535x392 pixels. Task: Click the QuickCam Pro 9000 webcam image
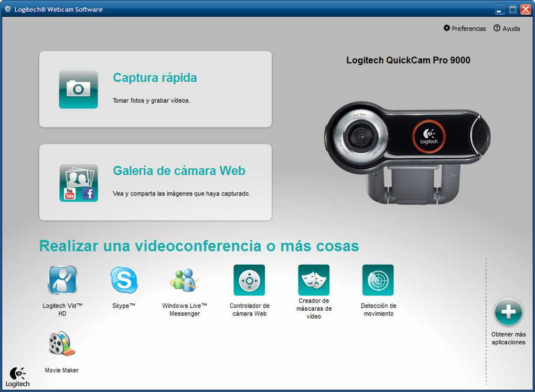coord(408,153)
